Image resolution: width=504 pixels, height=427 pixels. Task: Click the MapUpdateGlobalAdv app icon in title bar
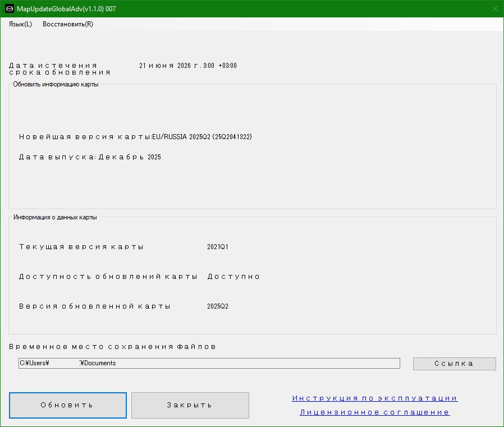pyautogui.click(x=9, y=8)
